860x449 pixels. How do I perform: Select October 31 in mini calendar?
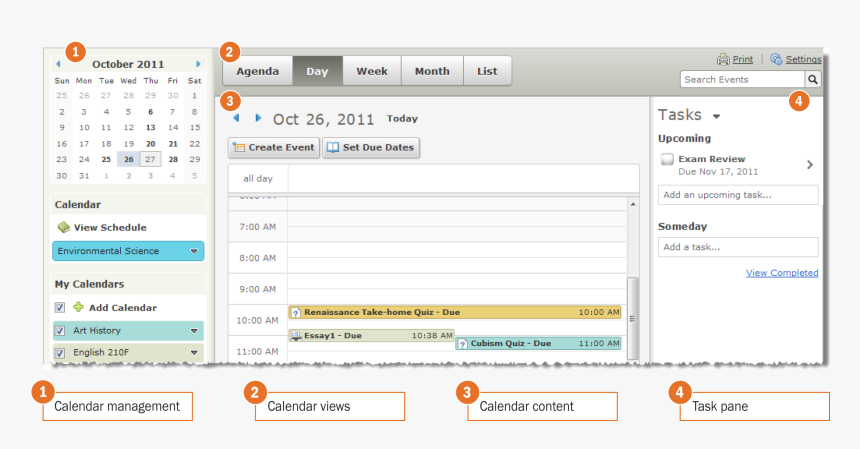(x=84, y=176)
